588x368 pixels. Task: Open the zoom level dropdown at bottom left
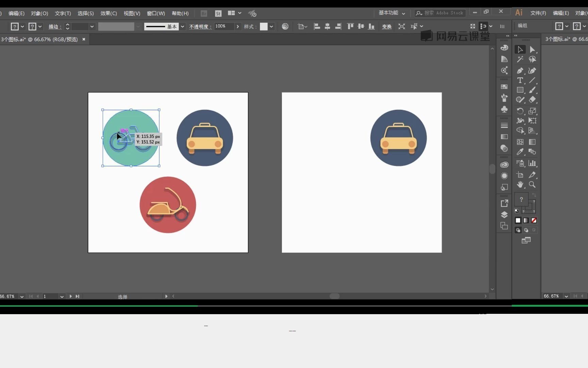point(21,296)
